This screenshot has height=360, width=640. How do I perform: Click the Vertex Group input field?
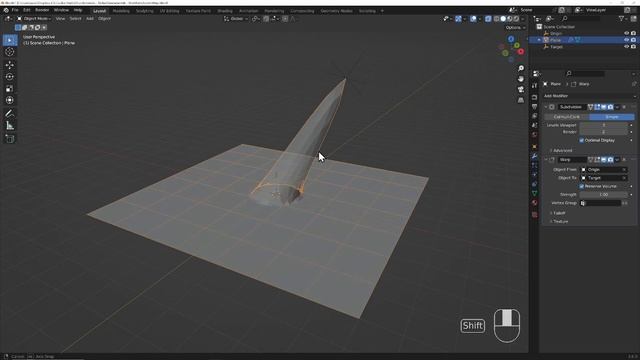(x=600, y=203)
